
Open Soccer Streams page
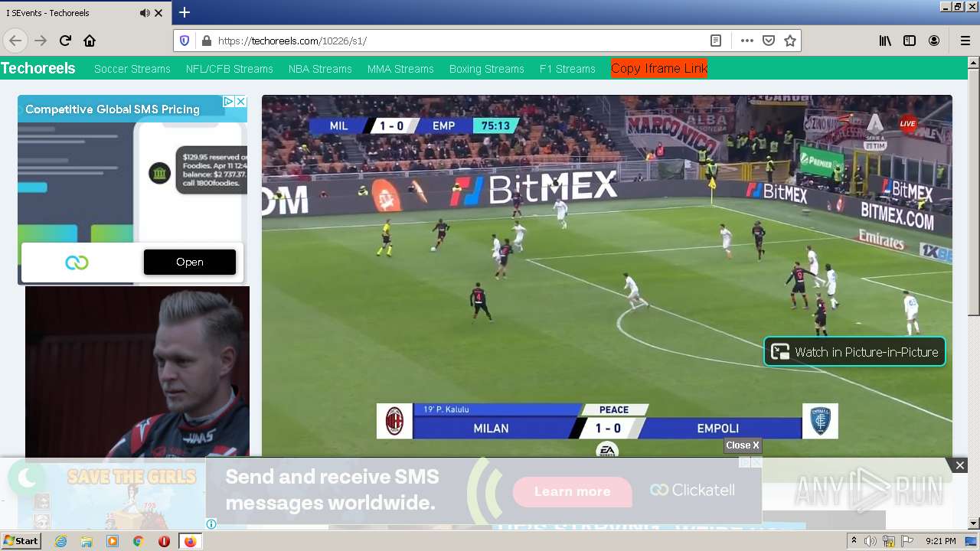pyautogui.click(x=132, y=69)
